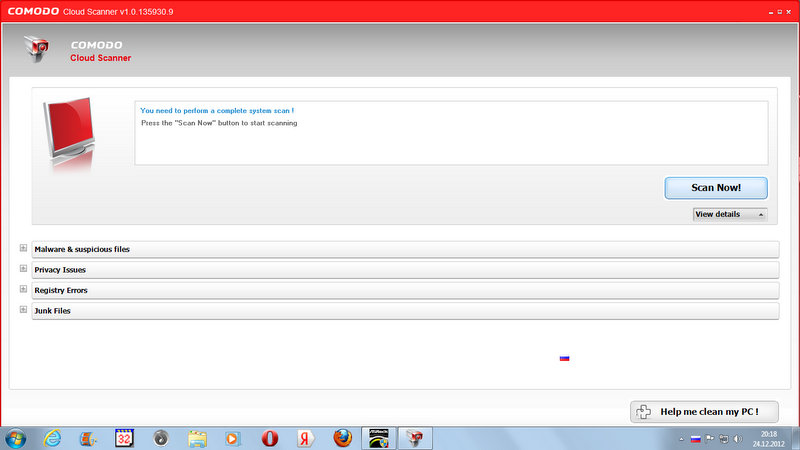Open Yandex icon on taskbar

(x=306, y=438)
